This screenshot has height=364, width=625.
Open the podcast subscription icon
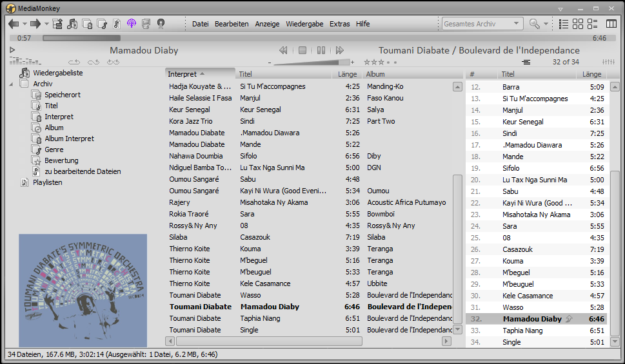(132, 23)
